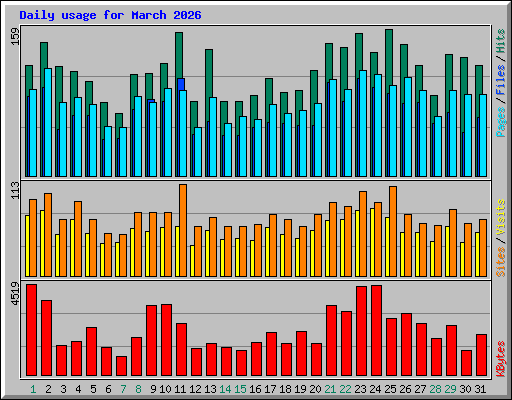This screenshot has height=400, width=512.
Task: Click the red KBytes bar for day 24
Action: pyautogui.click(x=376, y=331)
